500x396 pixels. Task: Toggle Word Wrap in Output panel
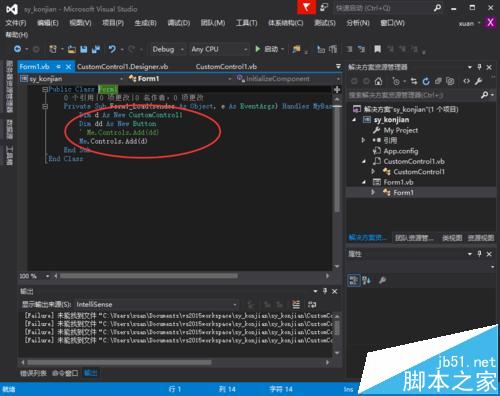pos(312,304)
